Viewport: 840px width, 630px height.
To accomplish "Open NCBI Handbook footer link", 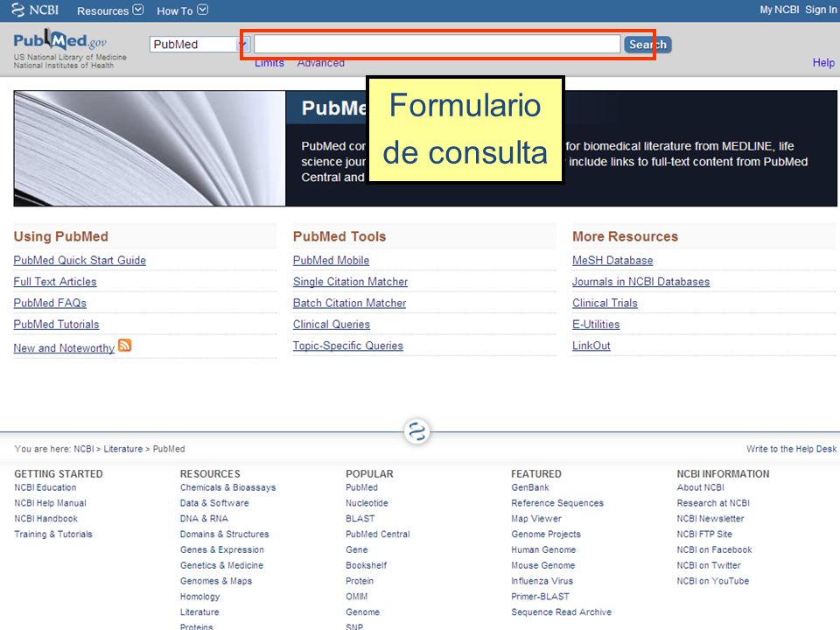I will click(x=46, y=519).
